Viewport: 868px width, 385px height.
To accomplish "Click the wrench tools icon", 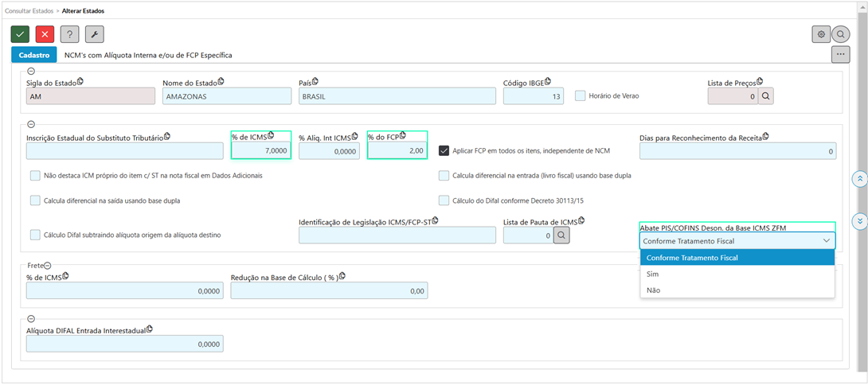I will point(94,34).
